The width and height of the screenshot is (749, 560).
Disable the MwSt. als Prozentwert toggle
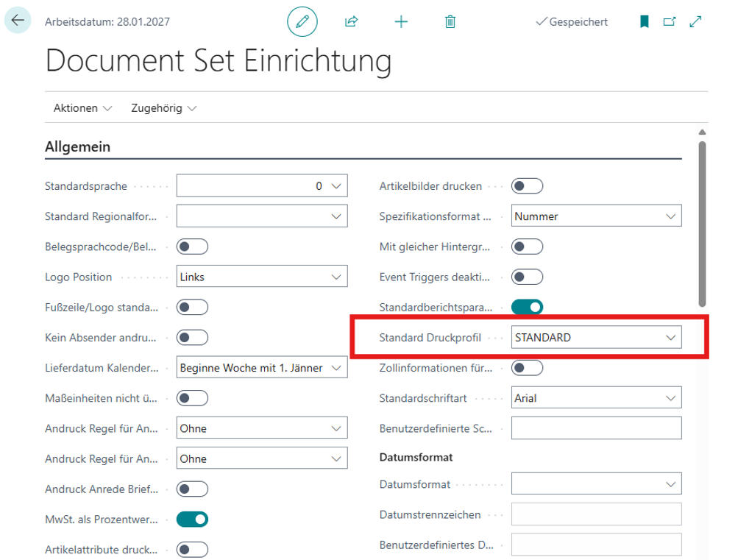coord(192,520)
